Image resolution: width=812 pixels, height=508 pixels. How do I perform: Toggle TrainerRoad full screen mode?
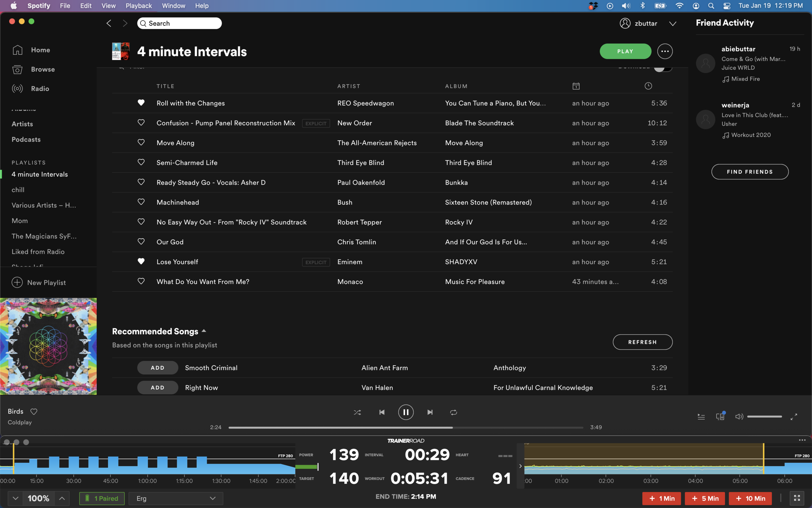pyautogui.click(x=797, y=498)
